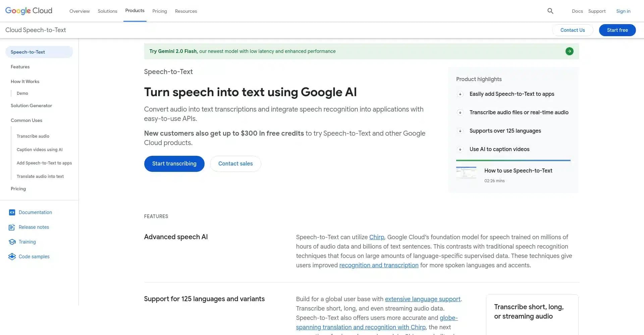Expand the Easily add Speech-to-Text highlight
Screen dimensions: 644x335
click(x=460, y=94)
